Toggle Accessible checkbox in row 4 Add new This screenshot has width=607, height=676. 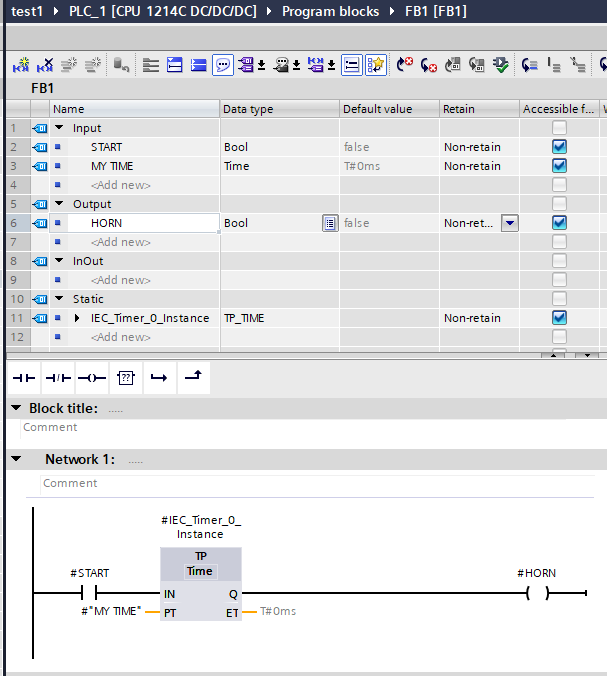(x=559, y=185)
